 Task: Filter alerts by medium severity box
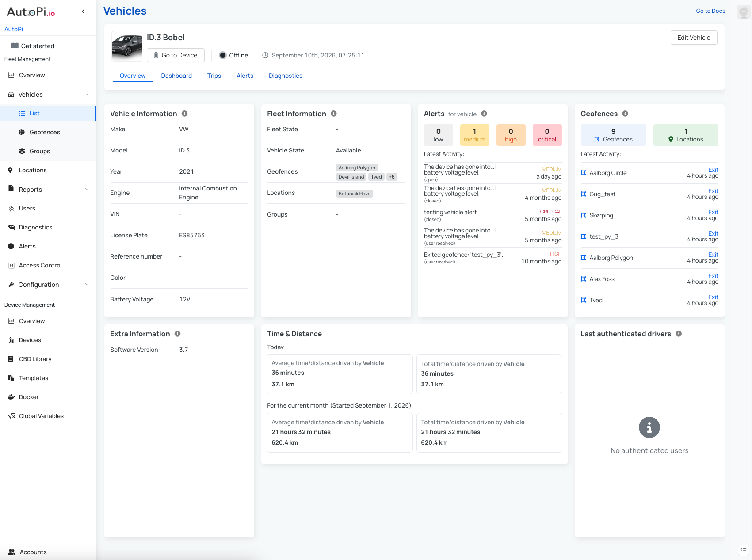click(x=474, y=135)
